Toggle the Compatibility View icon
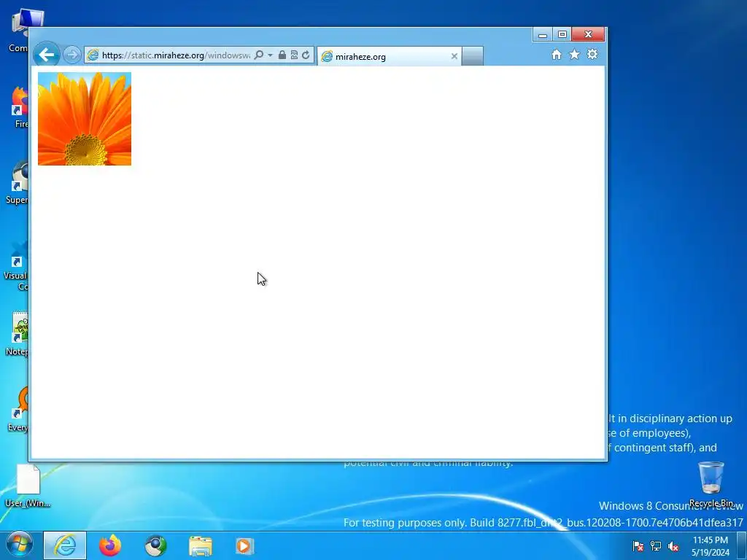Viewport: 747px width, 560px height. tap(294, 55)
